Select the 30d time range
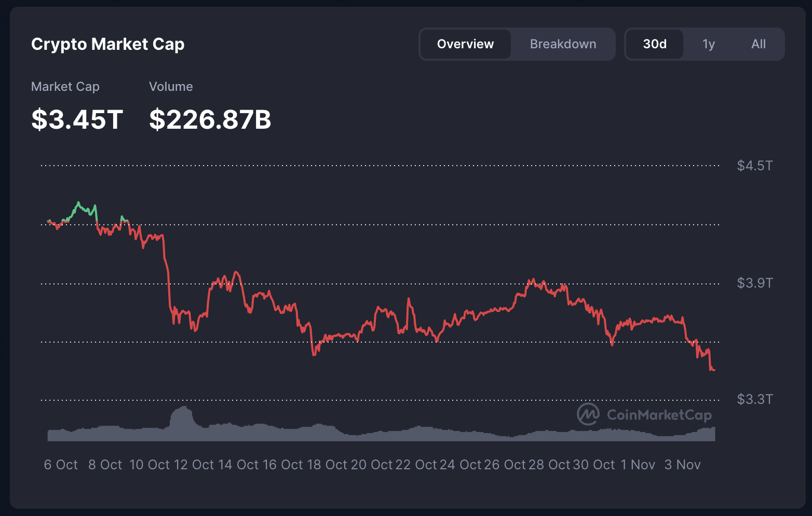Image resolution: width=812 pixels, height=516 pixels. pos(654,44)
